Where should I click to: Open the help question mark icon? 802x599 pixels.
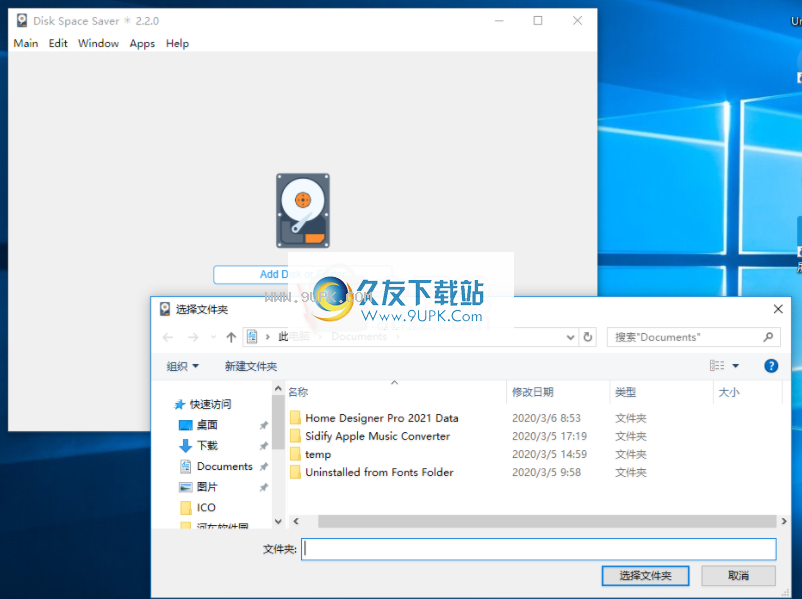[771, 366]
